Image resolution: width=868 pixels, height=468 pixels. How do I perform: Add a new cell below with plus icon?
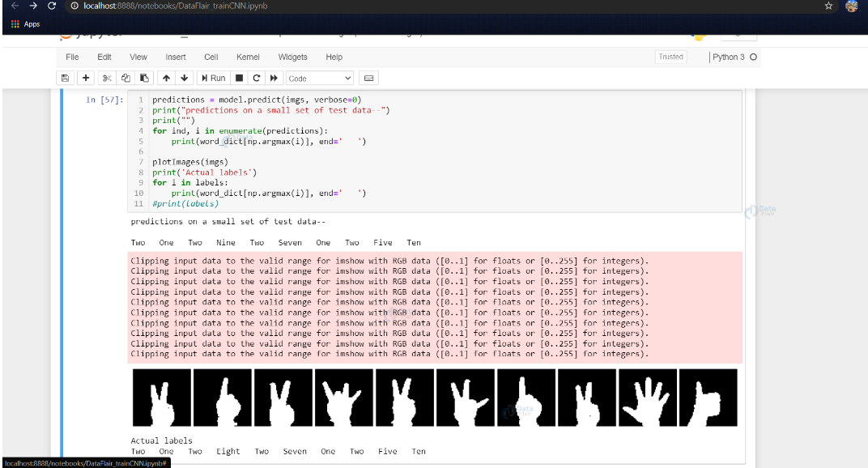[86, 78]
